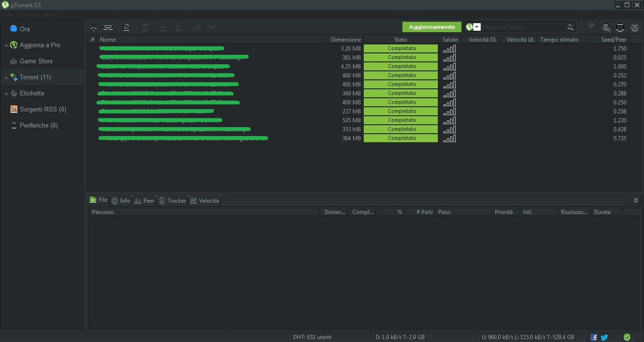Switch to the Velocità tab

click(205, 200)
